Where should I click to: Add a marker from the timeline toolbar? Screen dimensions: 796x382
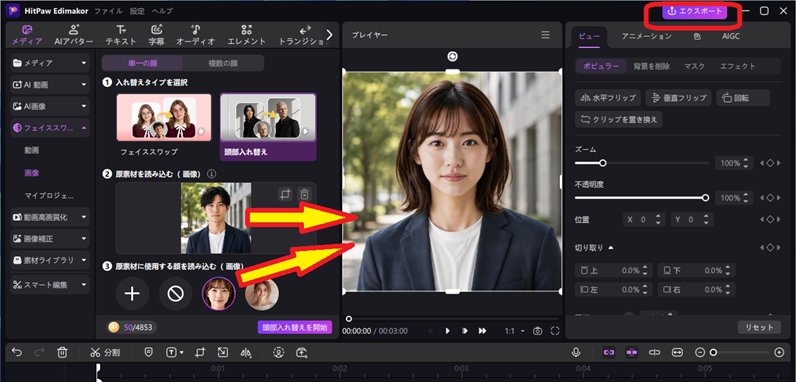coord(148,352)
